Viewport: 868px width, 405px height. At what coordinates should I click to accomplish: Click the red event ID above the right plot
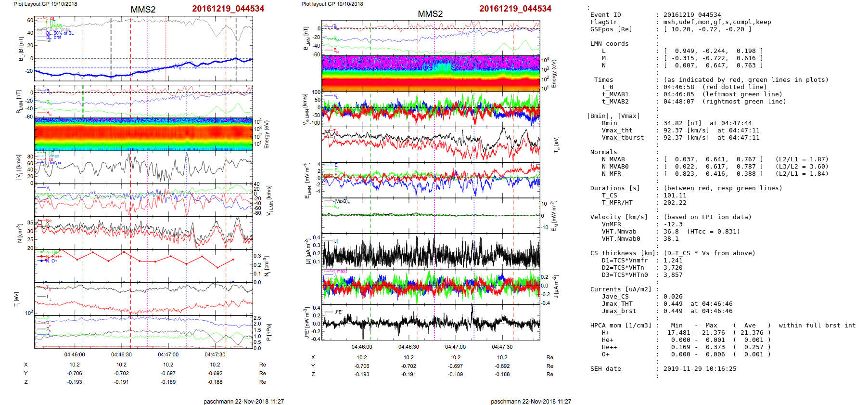coord(515,9)
